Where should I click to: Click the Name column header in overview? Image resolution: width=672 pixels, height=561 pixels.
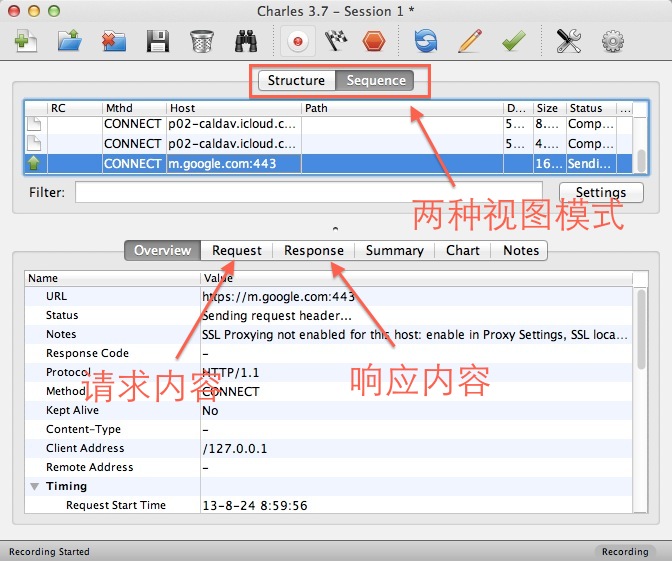point(112,278)
